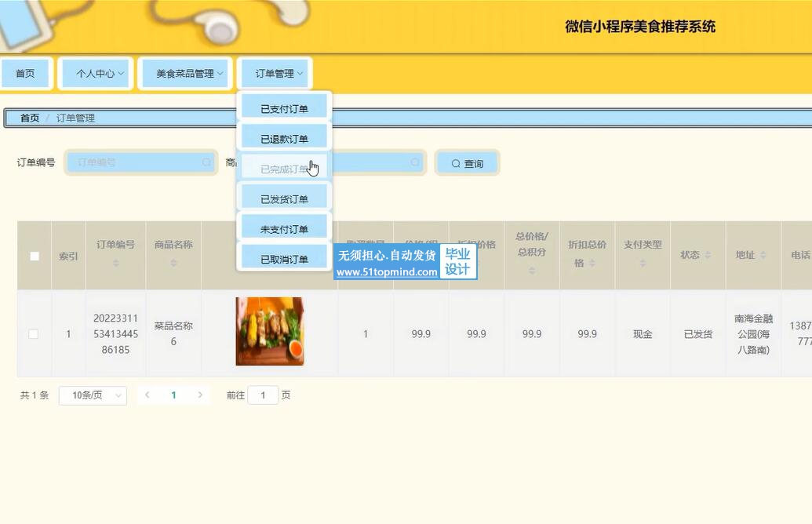Click the 现金 payment type cell

point(642,334)
